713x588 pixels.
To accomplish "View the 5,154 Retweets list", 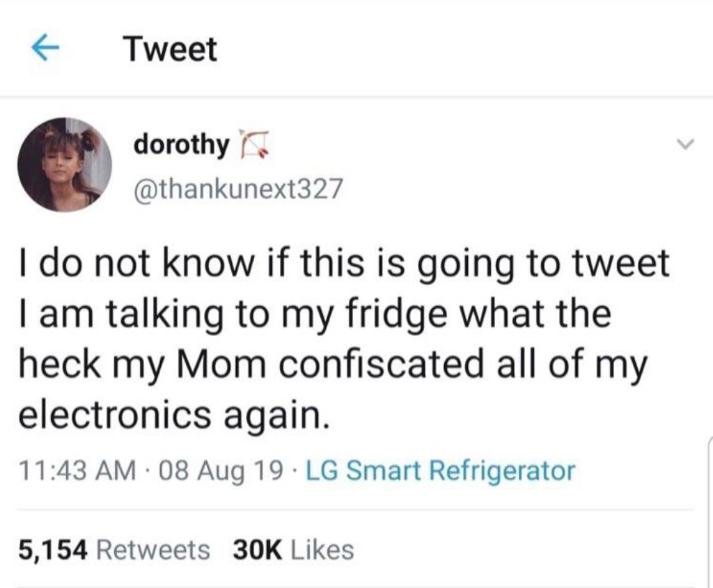I will (x=114, y=550).
